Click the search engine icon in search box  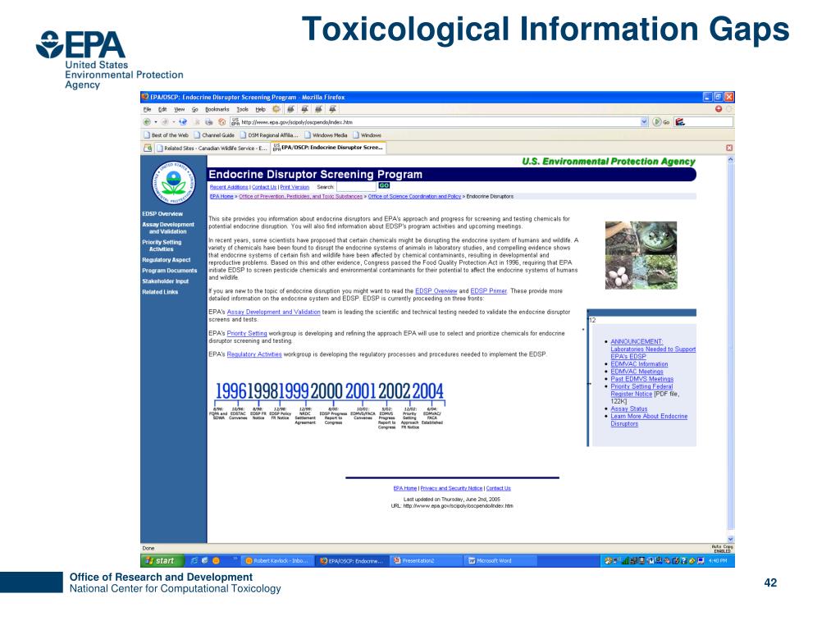[x=680, y=122]
